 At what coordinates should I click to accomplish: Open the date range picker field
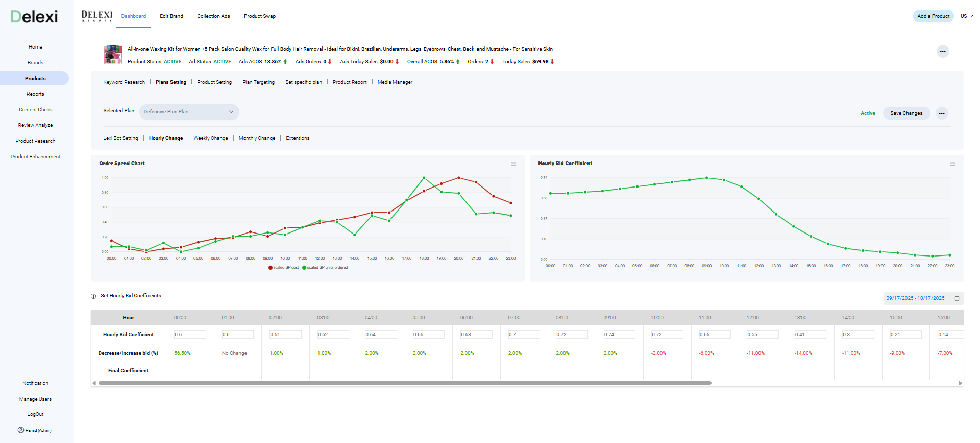915,298
